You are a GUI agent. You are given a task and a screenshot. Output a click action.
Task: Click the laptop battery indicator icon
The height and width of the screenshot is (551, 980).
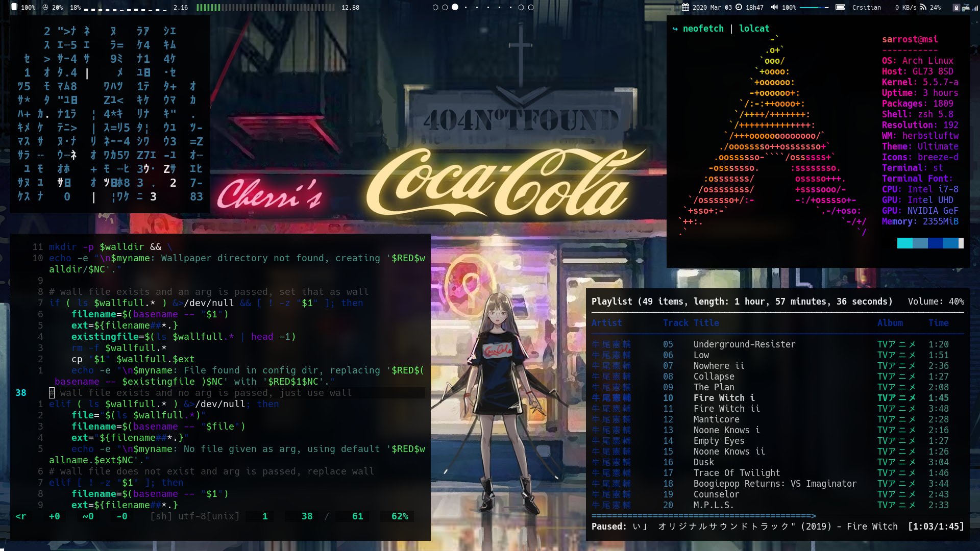(840, 7)
